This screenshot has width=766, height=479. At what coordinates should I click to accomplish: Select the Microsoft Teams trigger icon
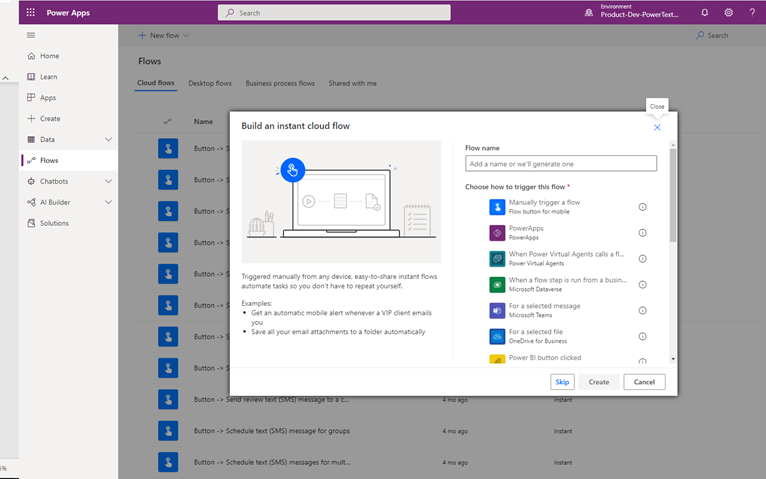(x=497, y=311)
